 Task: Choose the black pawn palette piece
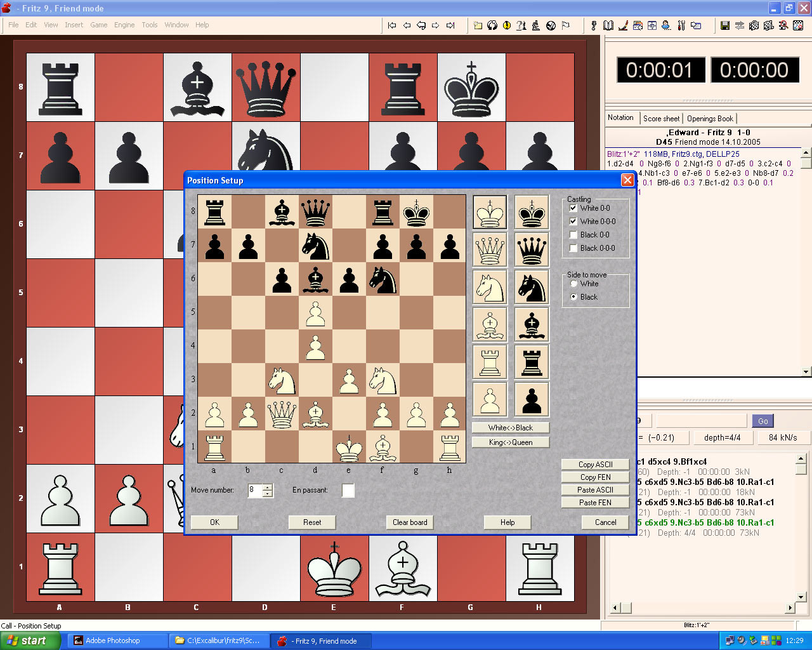pos(532,399)
